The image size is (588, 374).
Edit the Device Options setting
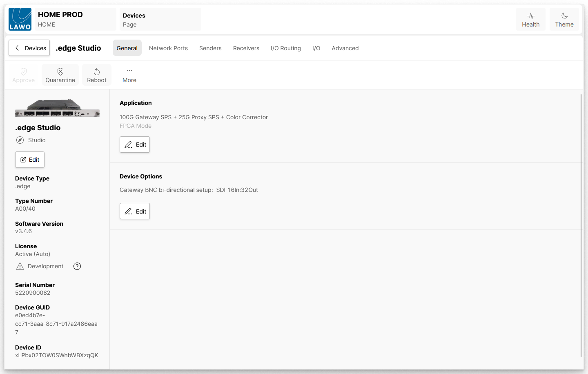135,211
